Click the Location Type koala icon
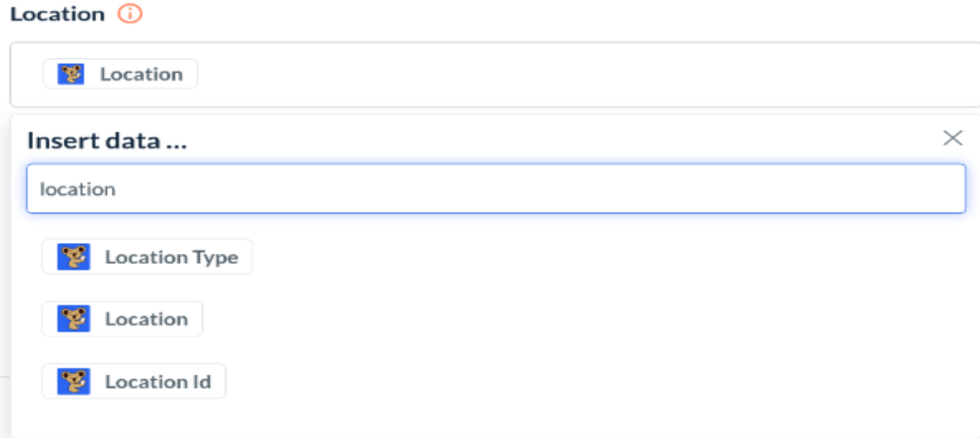 (x=74, y=257)
